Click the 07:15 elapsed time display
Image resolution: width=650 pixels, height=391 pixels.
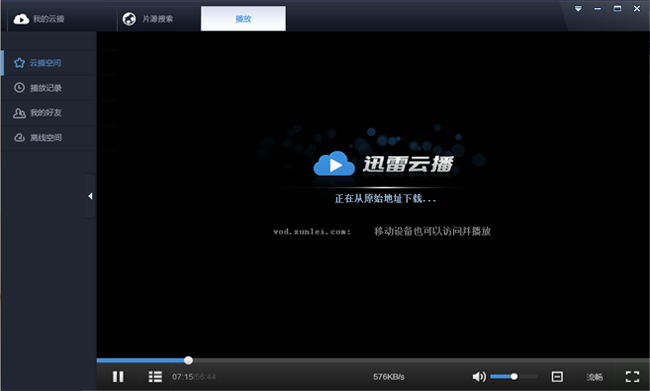[183, 377]
